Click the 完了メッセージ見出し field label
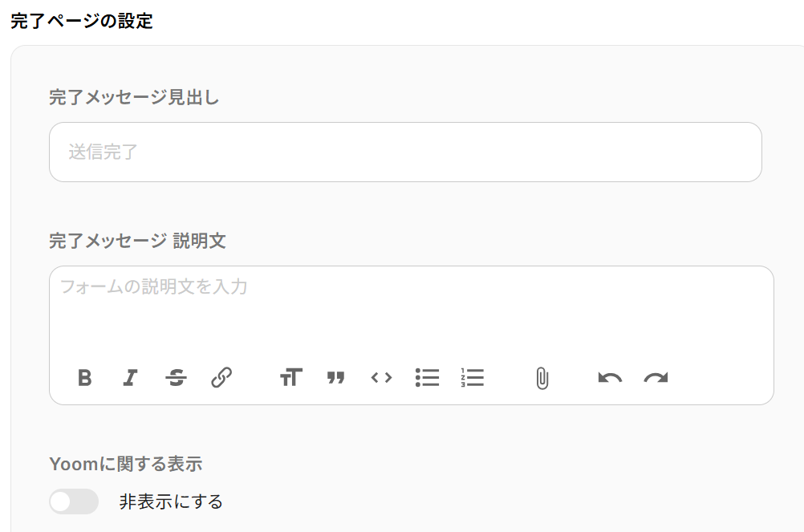Viewport: 804px width, 532px height. tap(134, 98)
